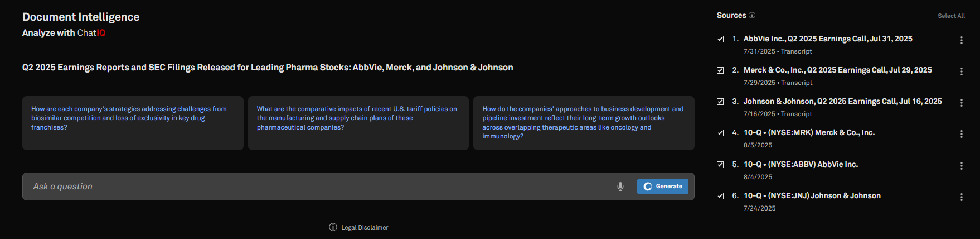This screenshot has height=239, width=980.
Task: Uncheck the Johnson & Johnson Earnings Call source
Action: (720, 102)
